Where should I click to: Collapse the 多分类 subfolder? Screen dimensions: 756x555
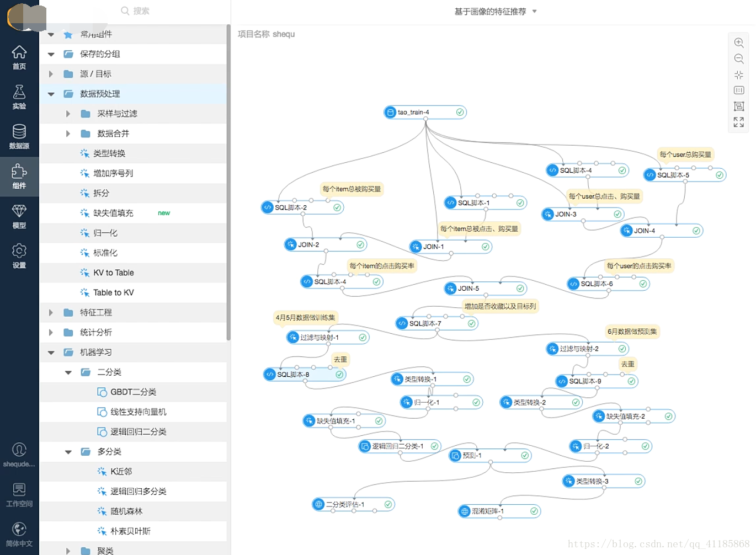[68, 452]
